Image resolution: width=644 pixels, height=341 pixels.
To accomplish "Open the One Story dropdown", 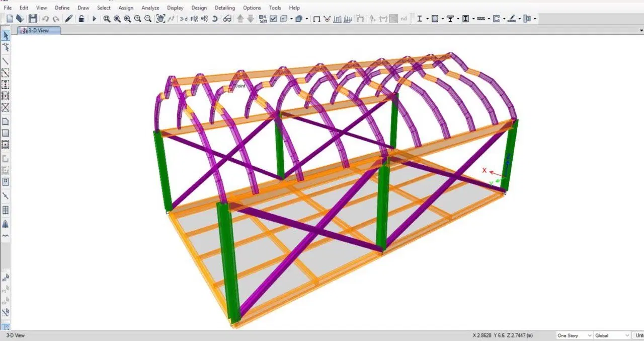I will [574, 335].
